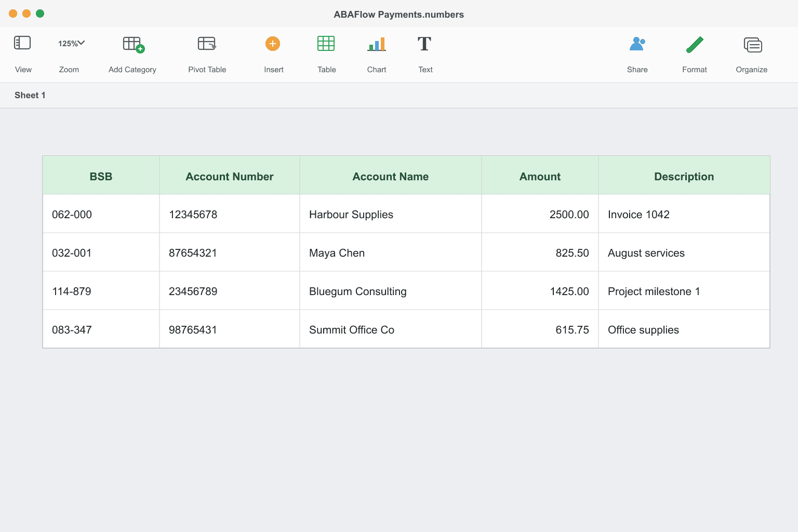
Task: Select account number 23456789
Action: [x=230, y=291]
